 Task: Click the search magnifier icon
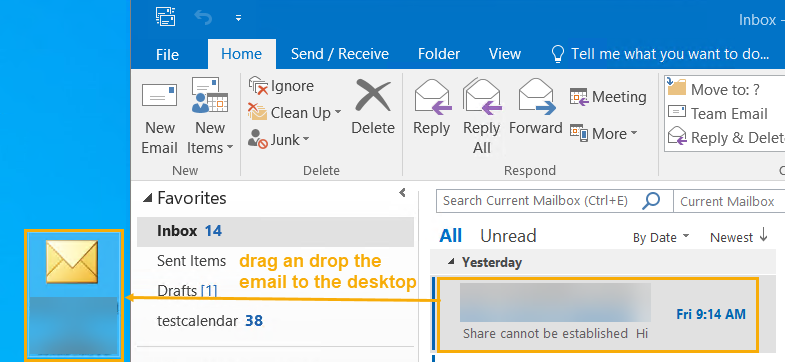point(651,201)
